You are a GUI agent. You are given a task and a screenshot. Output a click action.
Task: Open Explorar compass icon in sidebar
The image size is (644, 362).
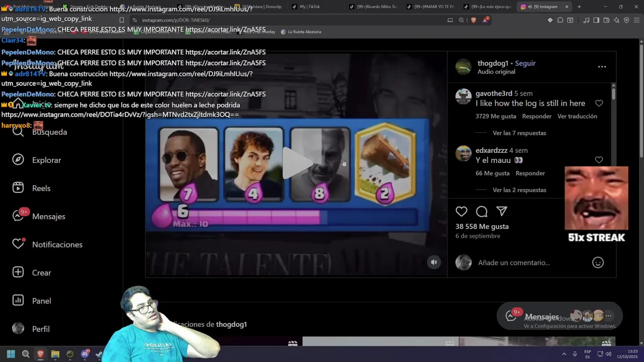coord(18,159)
